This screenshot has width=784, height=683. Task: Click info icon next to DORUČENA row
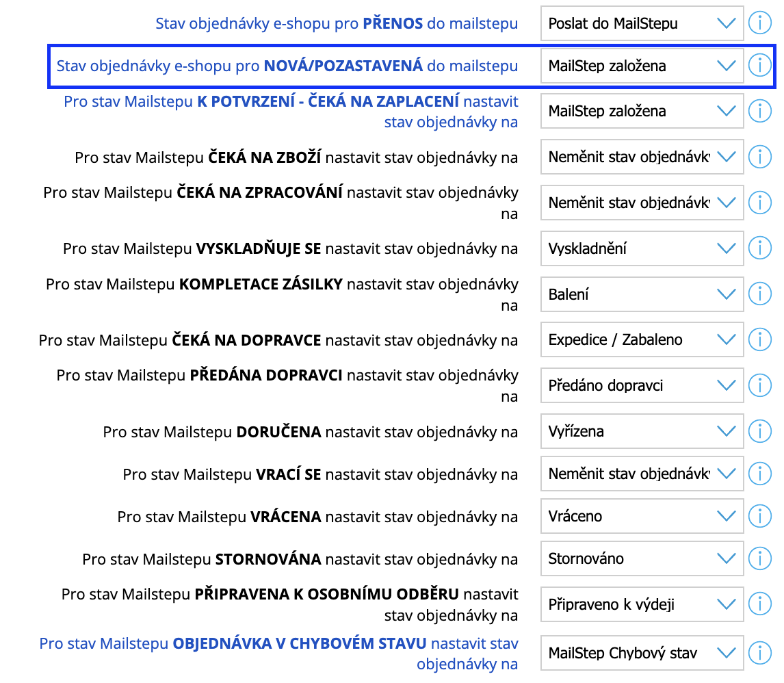(x=759, y=431)
